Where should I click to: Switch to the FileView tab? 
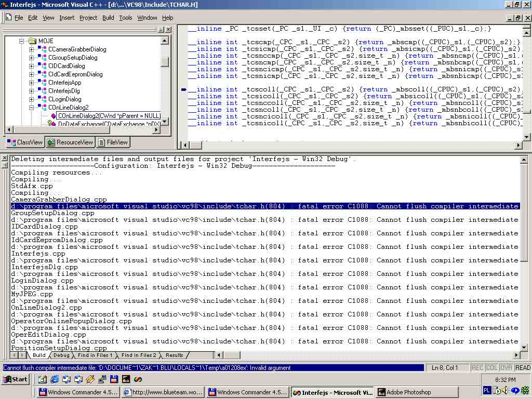pos(113,142)
